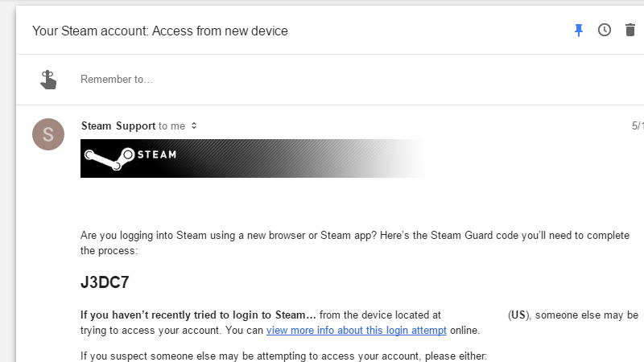Click the email date at the right edge
The width and height of the screenshot is (644, 362).
click(x=638, y=125)
